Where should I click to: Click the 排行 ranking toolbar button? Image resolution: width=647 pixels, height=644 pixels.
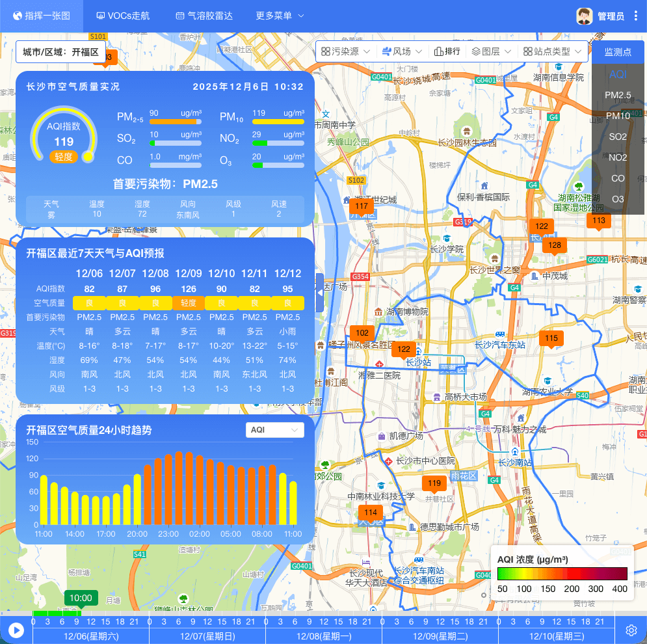(x=447, y=51)
